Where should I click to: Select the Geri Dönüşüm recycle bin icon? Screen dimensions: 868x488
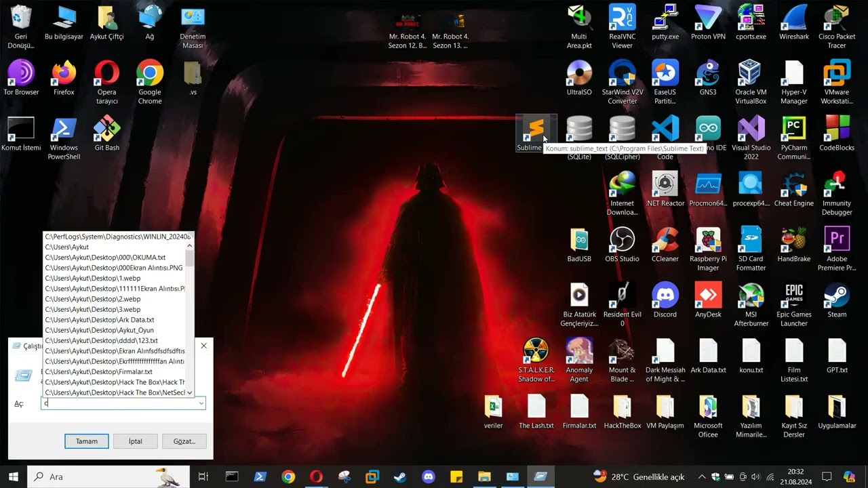21,27
